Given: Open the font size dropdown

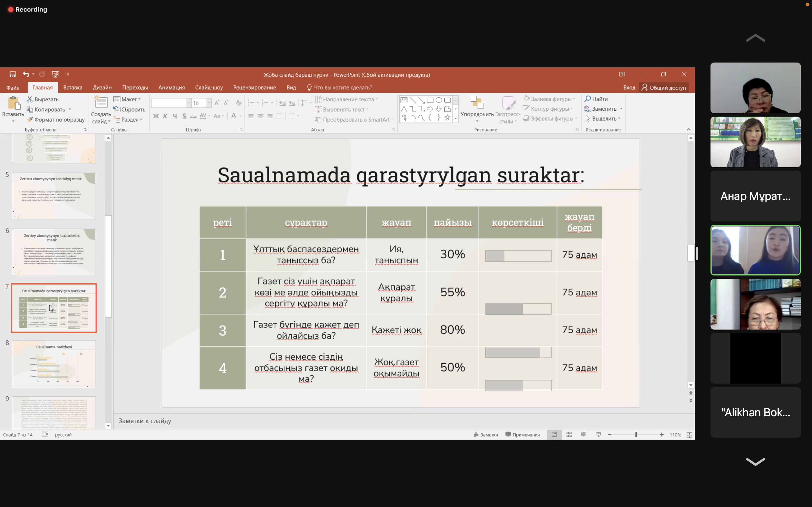Looking at the screenshot, I should click(x=209, y=103).
